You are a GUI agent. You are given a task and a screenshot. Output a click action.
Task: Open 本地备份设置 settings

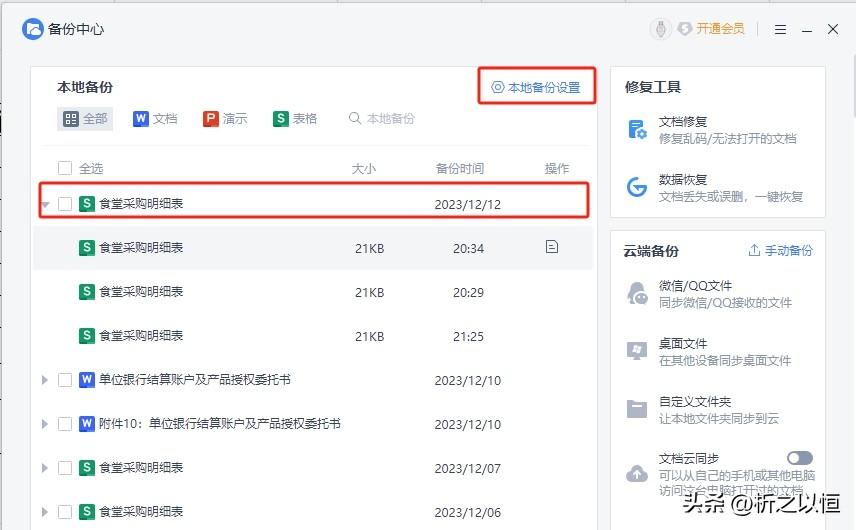[x=536, y=87]
